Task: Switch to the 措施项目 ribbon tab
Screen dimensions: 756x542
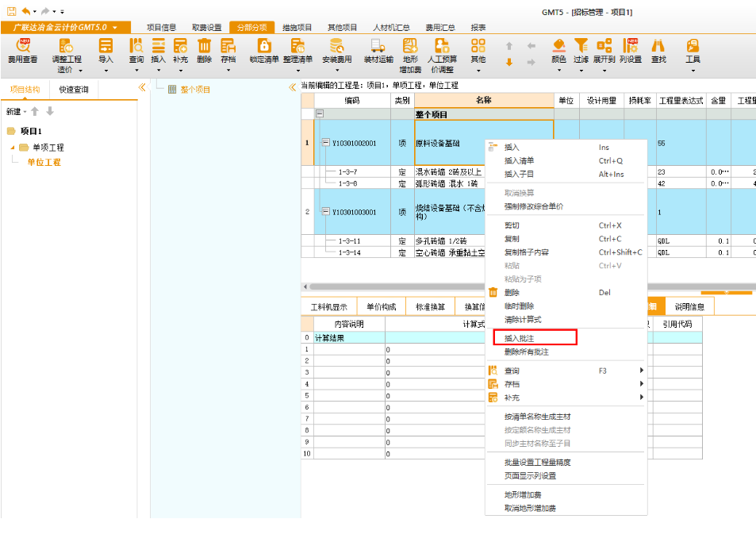Action: 297,28
